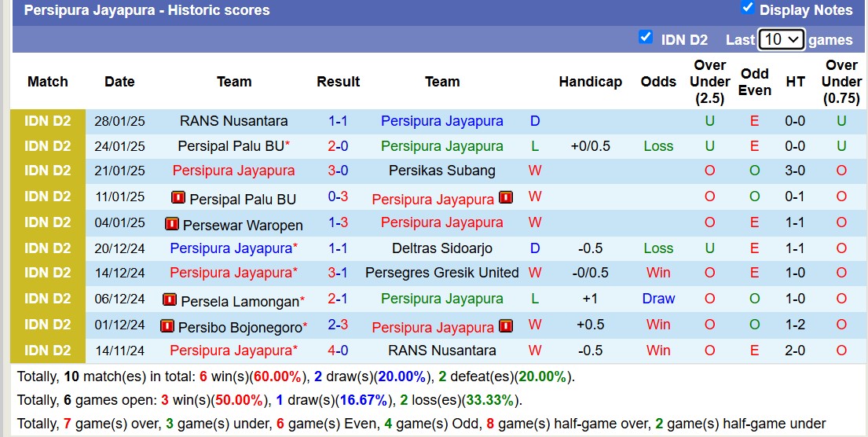Click the IDN D2 league cell for 28/01/25
Image resolution: width=868 pixels, height=437 pixels.
coord(48,121)
